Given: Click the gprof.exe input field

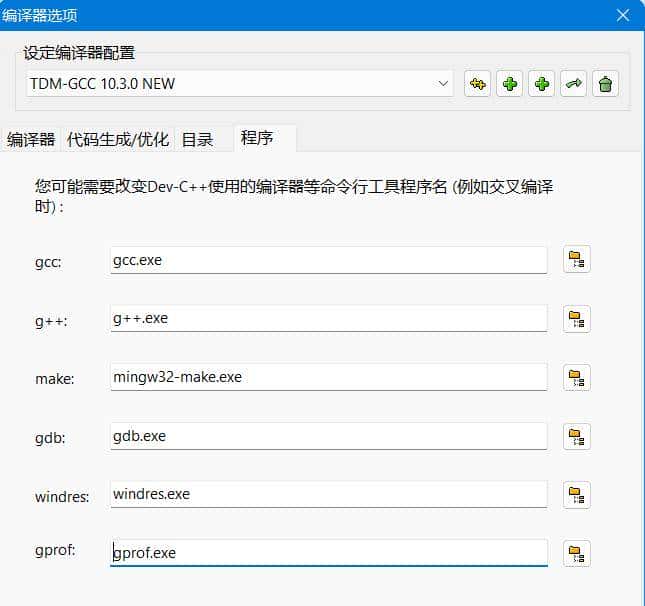Looking at the screenshot, I should tap(329, 553).
